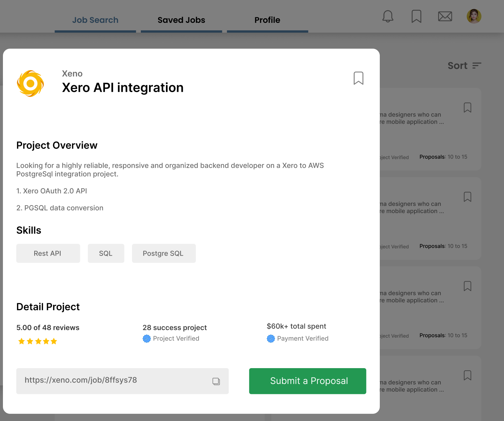The height and width of the screenshot is (421, 504).
Task: Click the Xero API integration title
Action: pyautogui.click(x=123, y=88)
